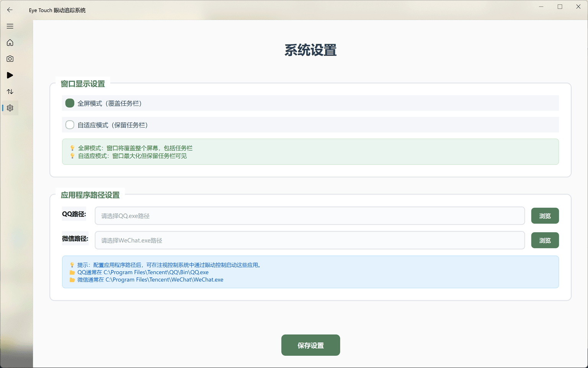588x368 pixels.
Task: Click the 微信路径: label
Action: 75,238
